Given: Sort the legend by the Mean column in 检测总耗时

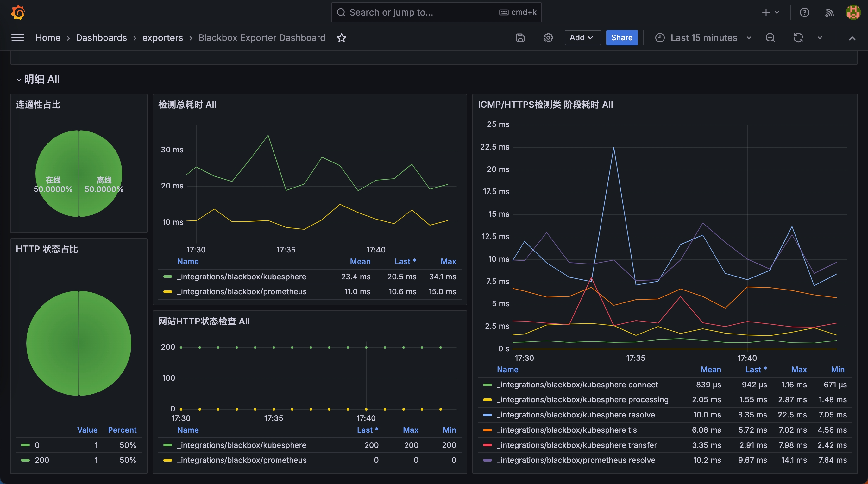Looking at the screenshot, I should (360, 261).
